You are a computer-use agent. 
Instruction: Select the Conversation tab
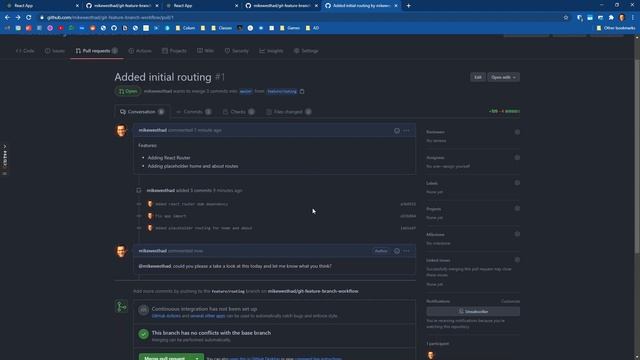[x=142, y=112]
